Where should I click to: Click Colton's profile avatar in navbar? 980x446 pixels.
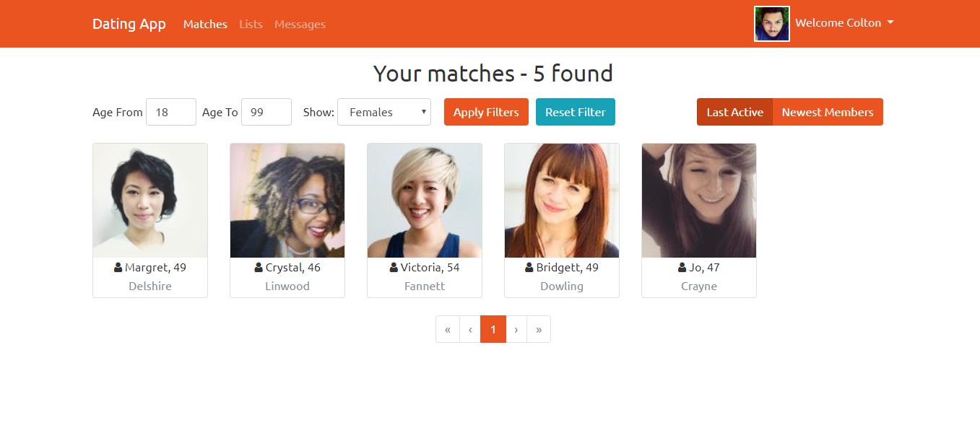[x=772, y=24]
